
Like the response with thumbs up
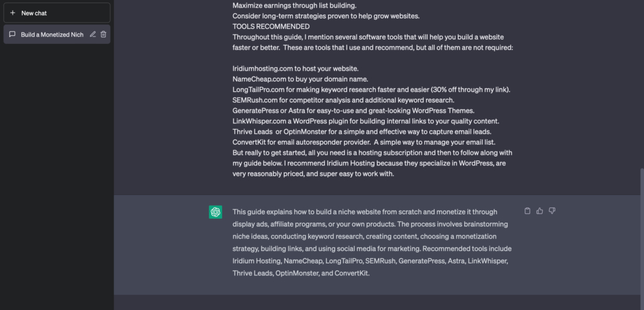(x=540, y=211)
